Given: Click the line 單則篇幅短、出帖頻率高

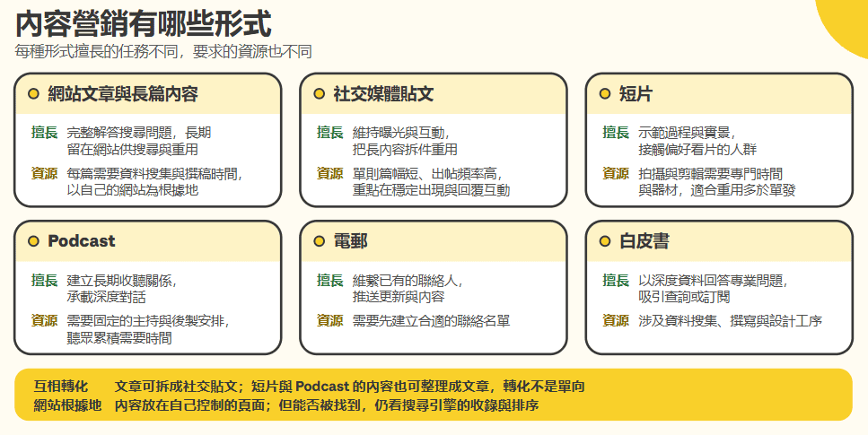Looking at the screenshot, I should point(425,174).
